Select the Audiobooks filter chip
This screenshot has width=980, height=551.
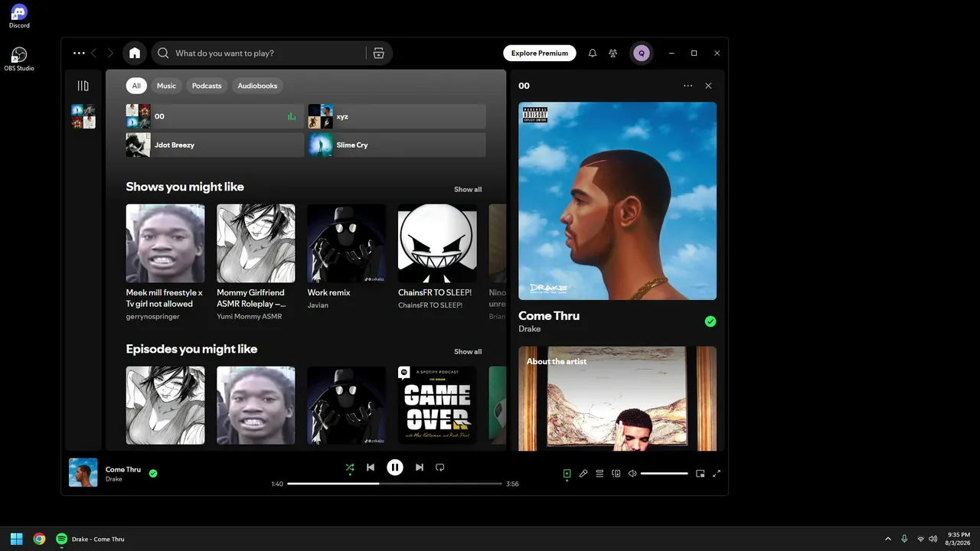click(x=257, y=86)
